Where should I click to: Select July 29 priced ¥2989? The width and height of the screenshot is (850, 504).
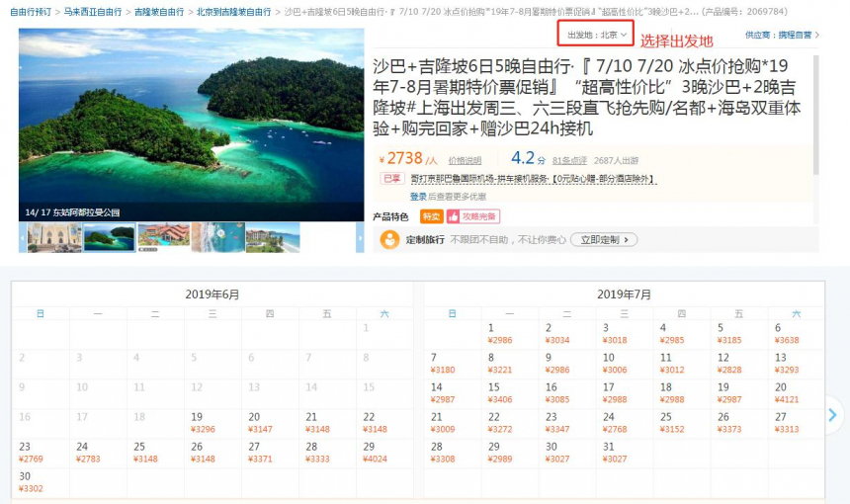point(510,453)
